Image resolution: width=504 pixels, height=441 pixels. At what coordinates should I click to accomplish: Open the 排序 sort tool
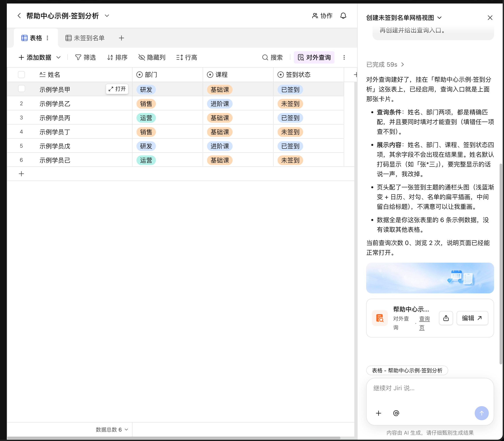tap(117, 57)
